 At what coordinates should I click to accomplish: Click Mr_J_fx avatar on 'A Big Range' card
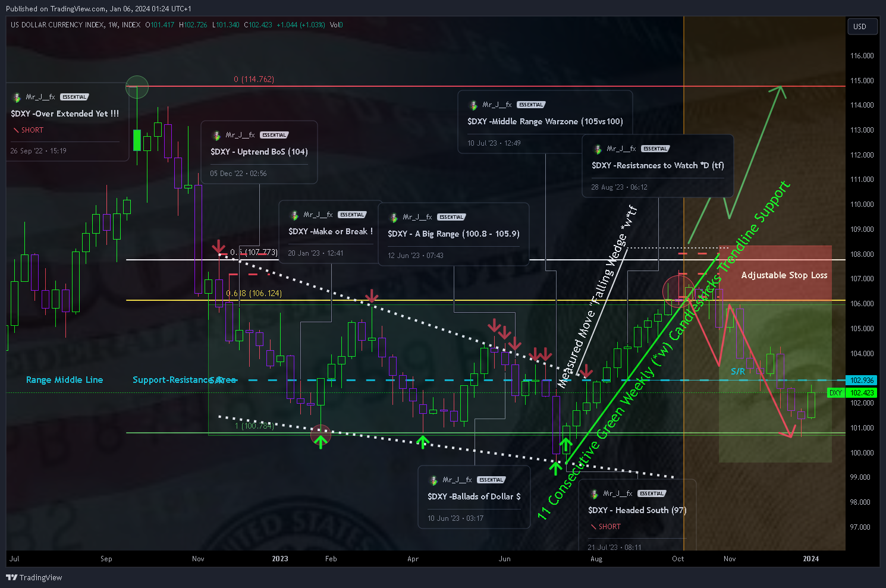pos(393,217)
